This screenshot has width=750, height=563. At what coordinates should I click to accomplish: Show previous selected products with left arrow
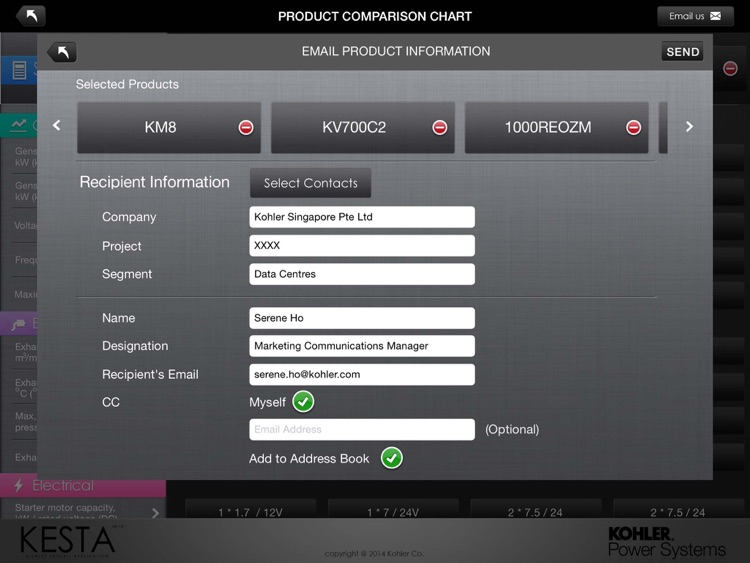click(x=56, y=126)
